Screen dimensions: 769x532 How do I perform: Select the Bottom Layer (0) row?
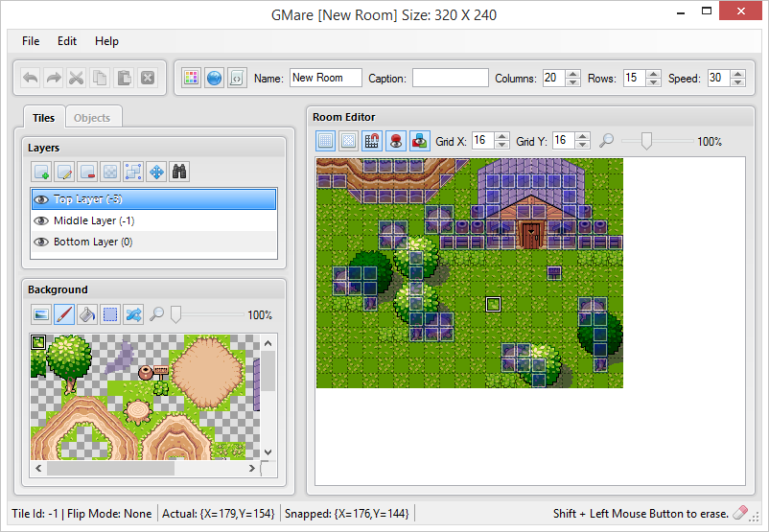tap(154, 242)
